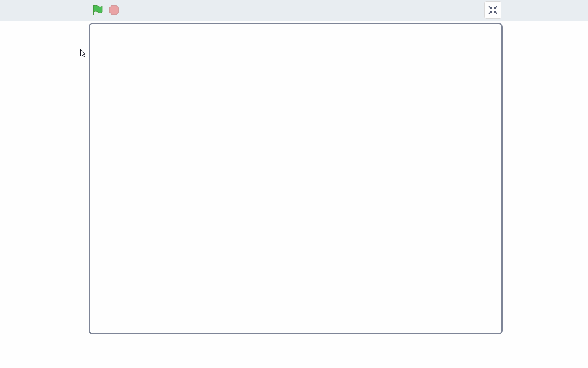The height and width of the screenshot is (368, 588).
Task: Halt the running project with the stop icon
Action: pos(114,10)
